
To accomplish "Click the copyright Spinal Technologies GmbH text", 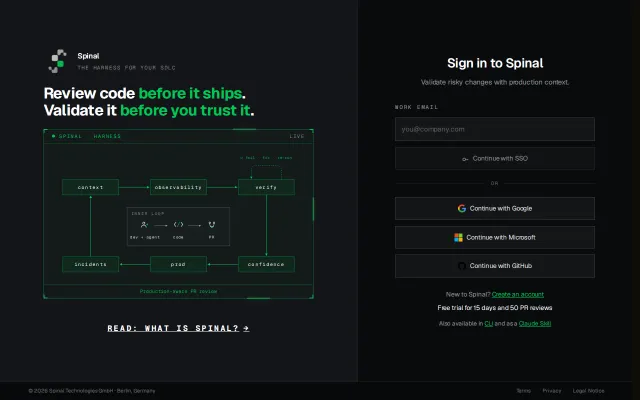I will [x=92, y=391].
